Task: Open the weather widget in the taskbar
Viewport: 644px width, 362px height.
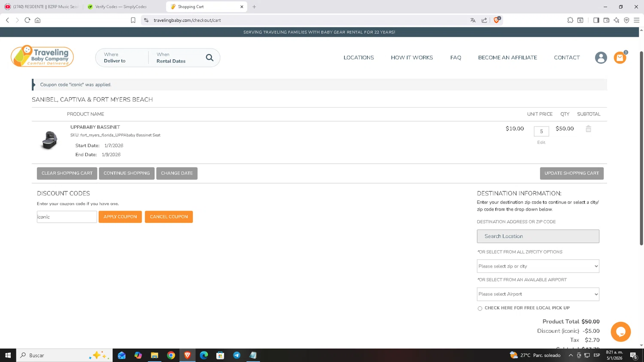Action: pyautogui.click(x=535, y=355)
